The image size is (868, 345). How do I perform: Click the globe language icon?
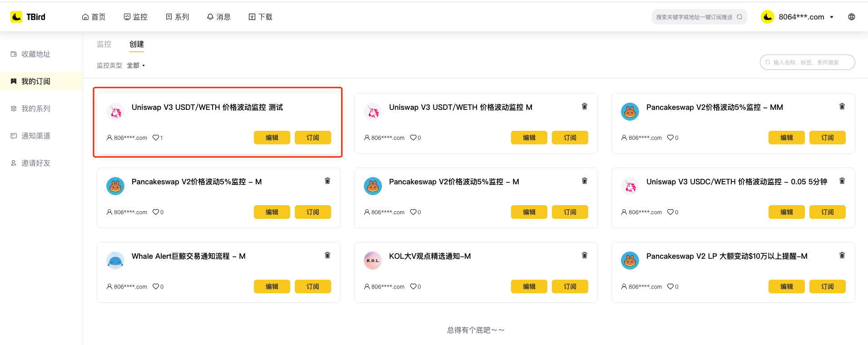pos(851,17)
